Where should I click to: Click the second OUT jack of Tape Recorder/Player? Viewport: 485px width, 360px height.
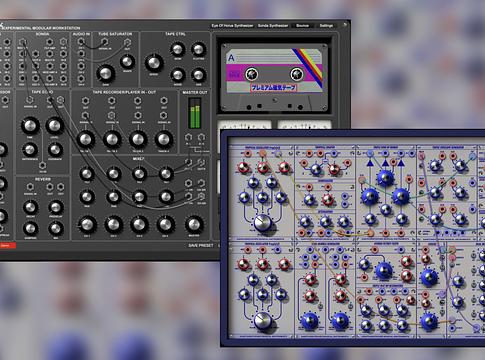click(x=112, y=101)
